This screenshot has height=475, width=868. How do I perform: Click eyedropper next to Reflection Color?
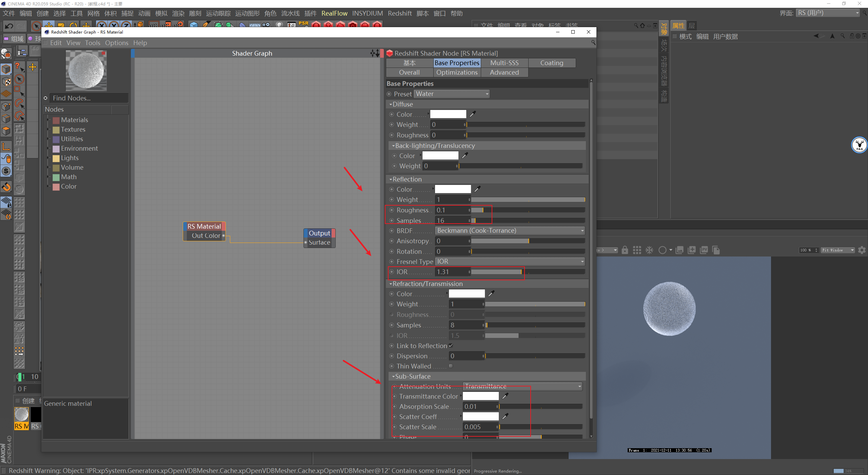pyautogui.click(x=477, y=189)
